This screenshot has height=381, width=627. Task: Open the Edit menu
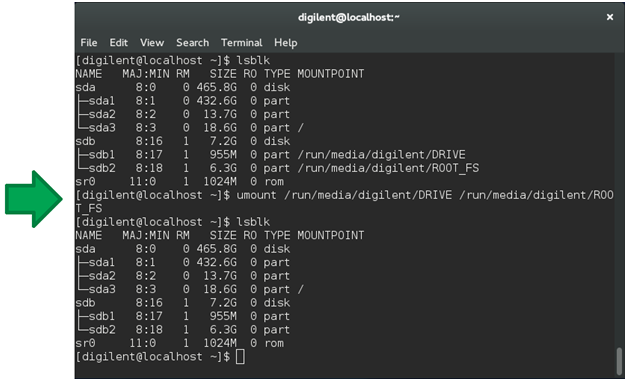118,42
